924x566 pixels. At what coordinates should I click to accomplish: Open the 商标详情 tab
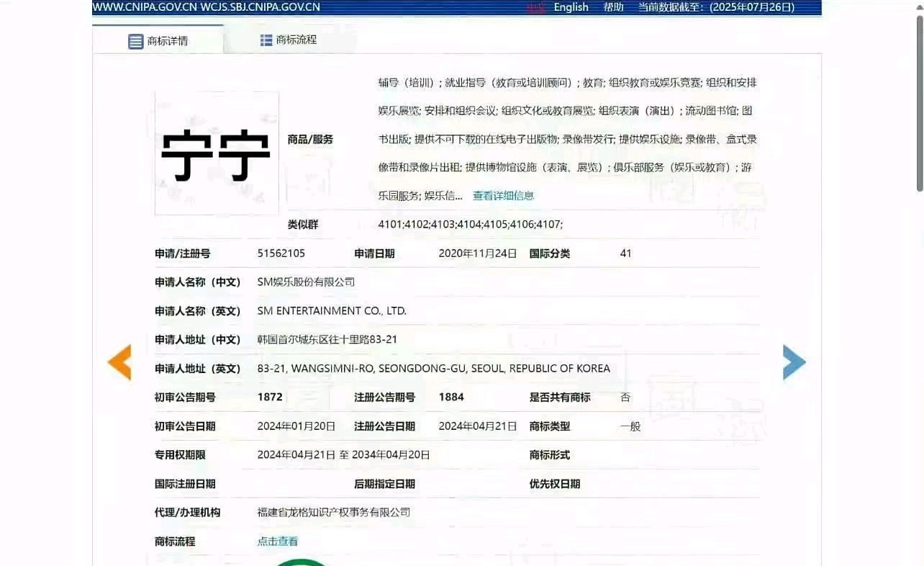tap(158, 40)
